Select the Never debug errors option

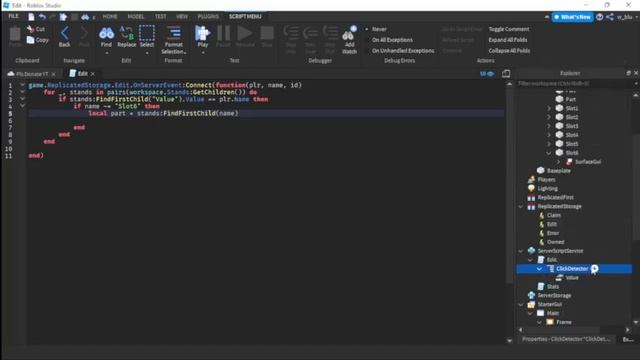[x=379, y=29]
